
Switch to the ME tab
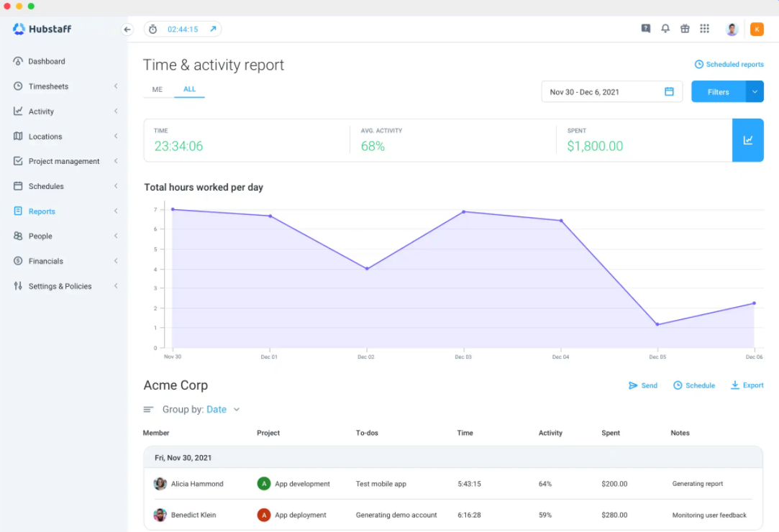coord(158,90)
